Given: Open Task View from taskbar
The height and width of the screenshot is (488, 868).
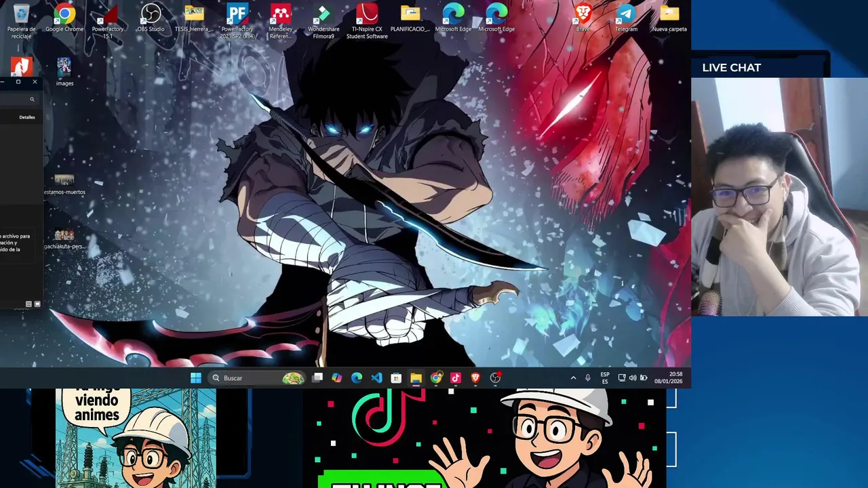Looking at the screenshot, I should point(317,378).
